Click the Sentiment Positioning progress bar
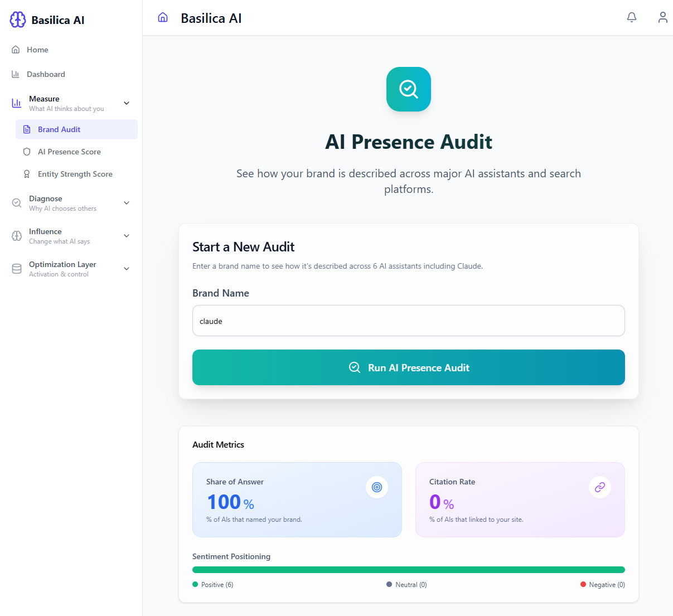673x616 pixels. click(x=409, y=569)
